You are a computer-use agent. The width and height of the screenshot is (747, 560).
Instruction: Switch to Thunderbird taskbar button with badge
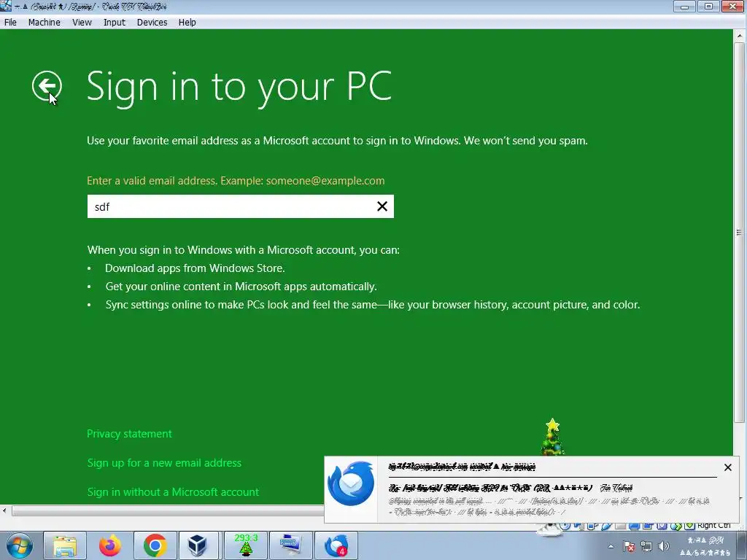click(x=336, y=545)
